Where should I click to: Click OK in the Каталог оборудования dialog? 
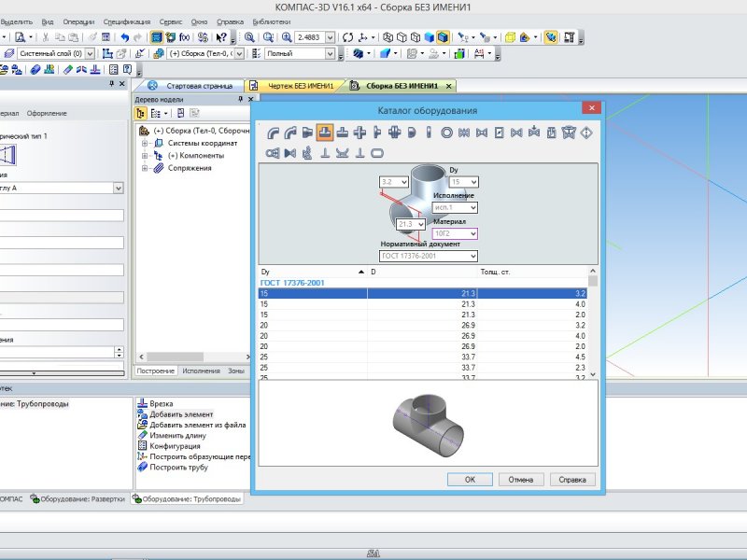point(470,480)
